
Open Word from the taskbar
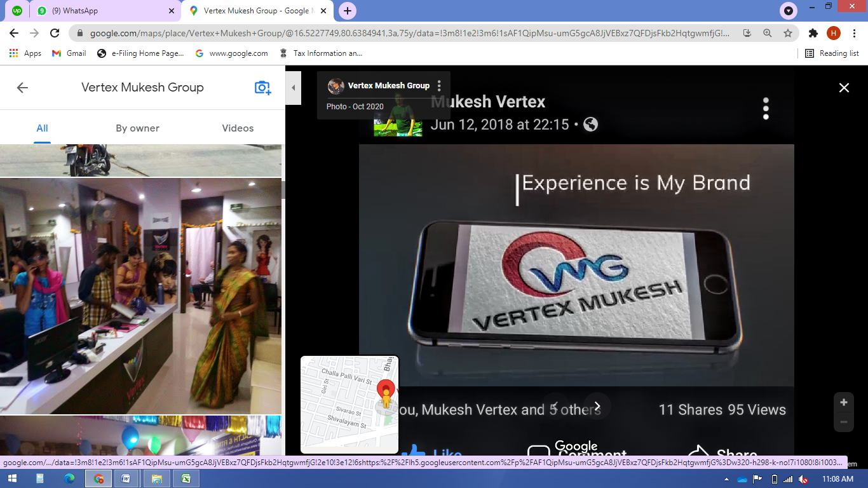128,479
